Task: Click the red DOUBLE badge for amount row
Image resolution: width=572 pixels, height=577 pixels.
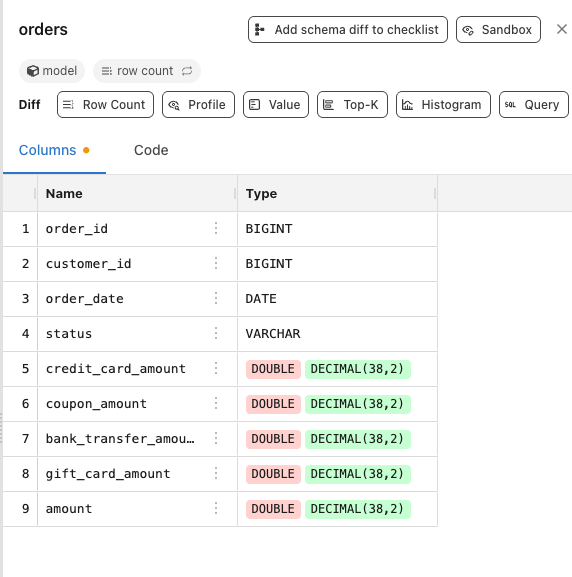Action: point(273,509)
